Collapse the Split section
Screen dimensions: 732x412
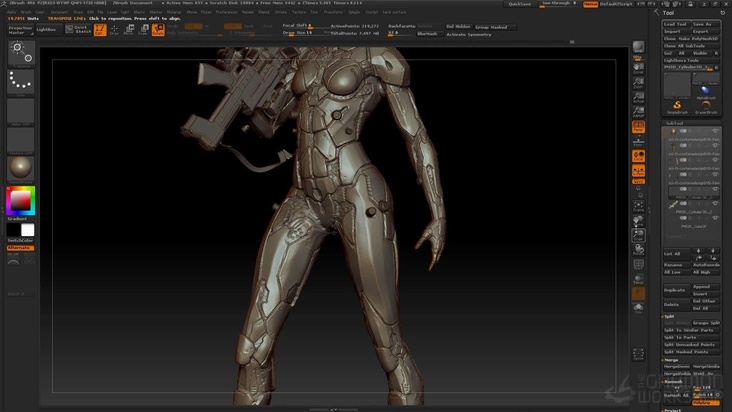[669, 316]
